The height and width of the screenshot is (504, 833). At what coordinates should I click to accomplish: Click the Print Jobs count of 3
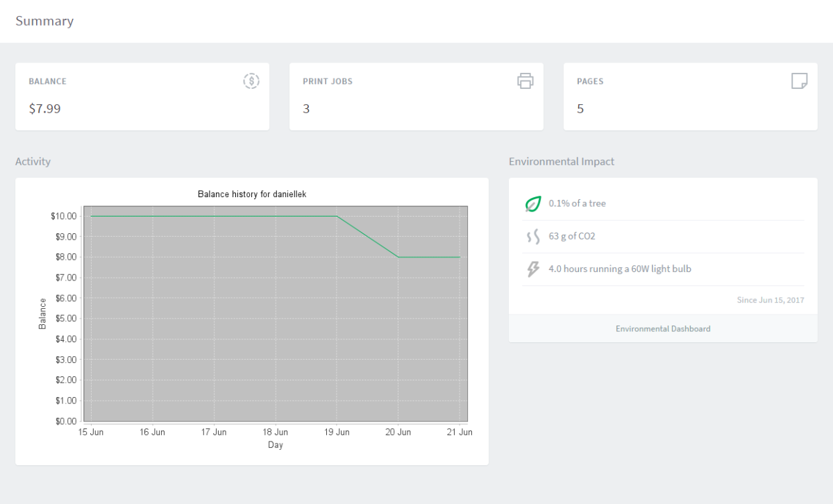306,108
